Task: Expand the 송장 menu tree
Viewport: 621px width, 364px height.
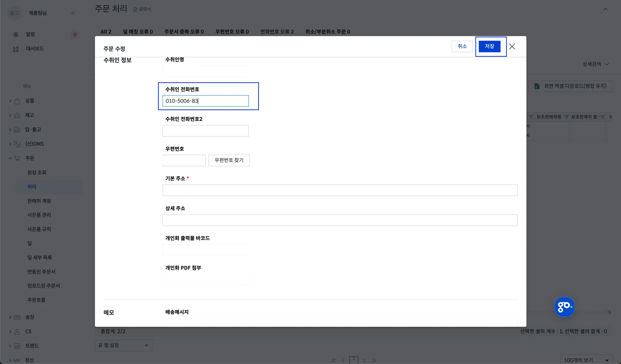Action: (10, 317)
